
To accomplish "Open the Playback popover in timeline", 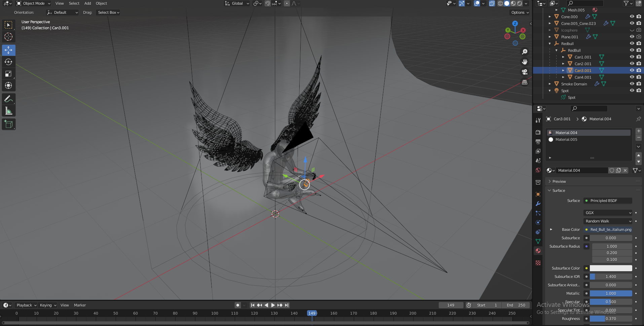I will 26,305.
